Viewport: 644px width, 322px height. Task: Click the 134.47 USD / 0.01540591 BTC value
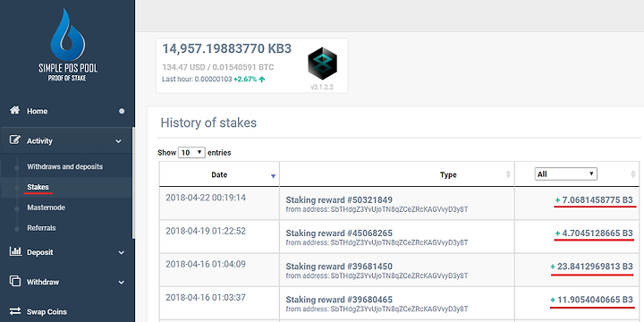pyautogui.click(x=218, y=67)
